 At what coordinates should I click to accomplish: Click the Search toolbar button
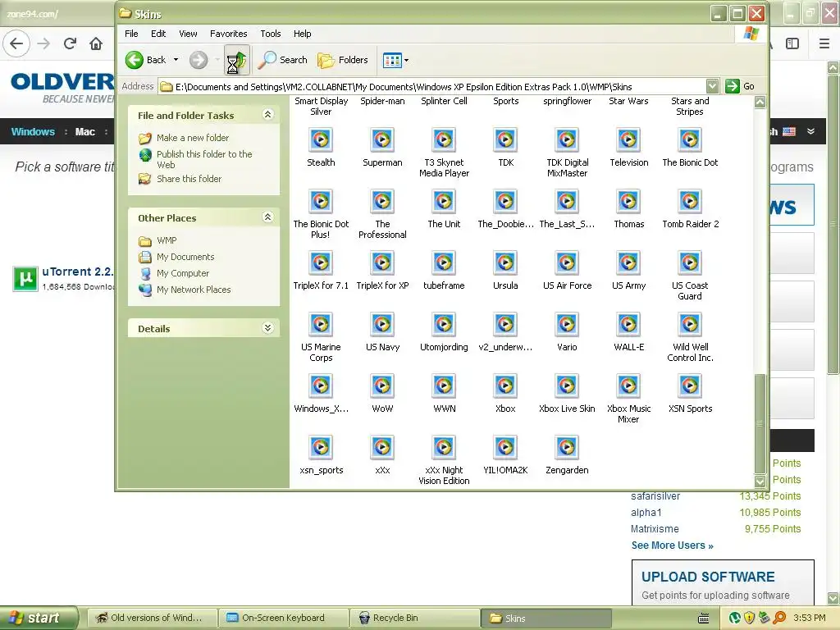click(x=282, y=61)
